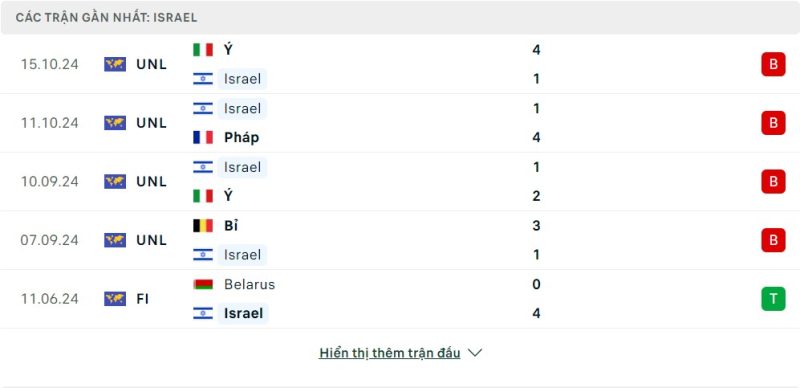Image resolution: width=800 pixels, height=388 pixels.
Task: Open the Hiển thị thêm trận đấu link
Action: pos(390,353)
